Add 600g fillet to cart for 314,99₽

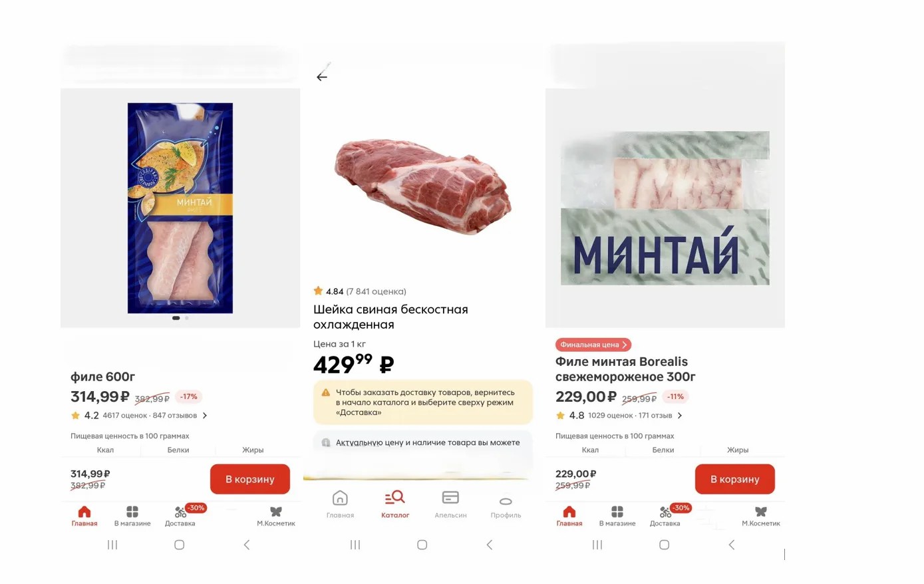point(250,479)
